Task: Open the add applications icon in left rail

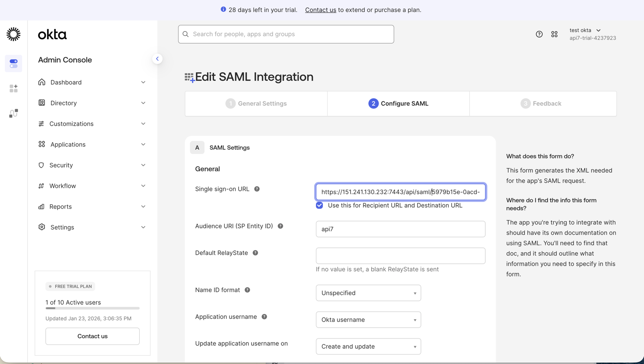Action: click(13, 88)
